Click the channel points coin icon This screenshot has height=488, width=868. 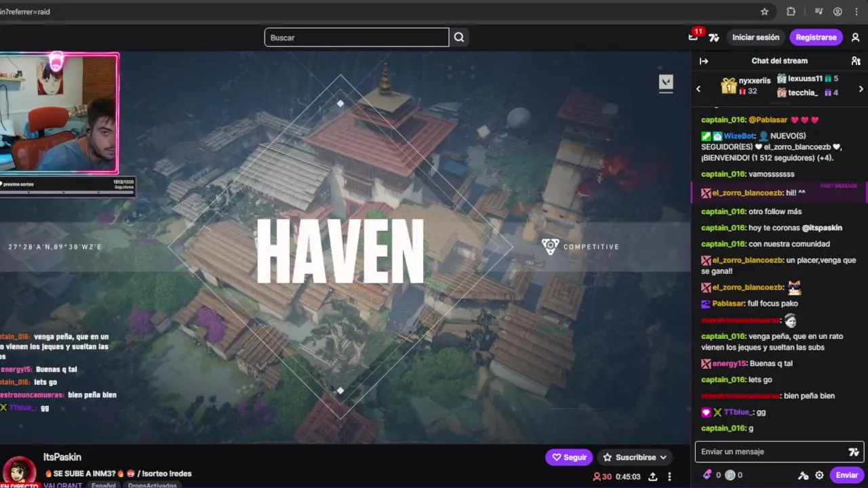click(x=730, y=475)
